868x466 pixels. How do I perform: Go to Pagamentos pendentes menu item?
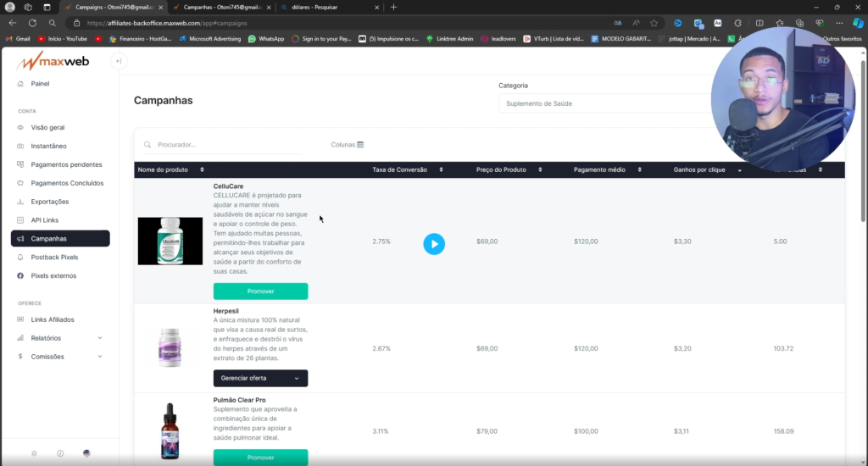(66, 164)
